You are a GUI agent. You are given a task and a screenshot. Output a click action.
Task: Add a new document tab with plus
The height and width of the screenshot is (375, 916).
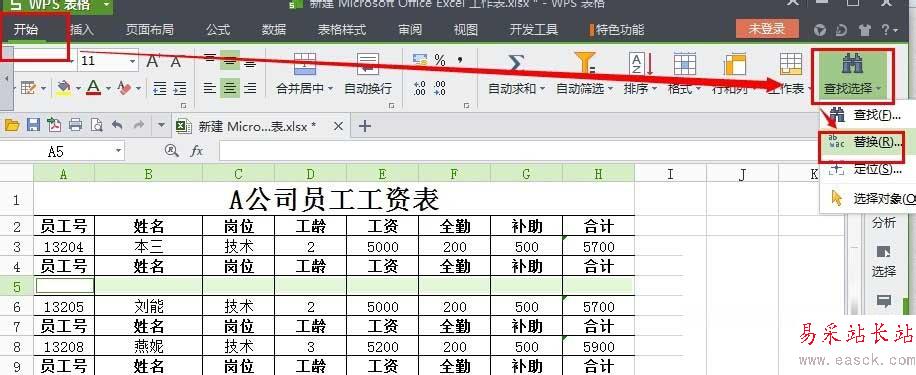(365, 126)
